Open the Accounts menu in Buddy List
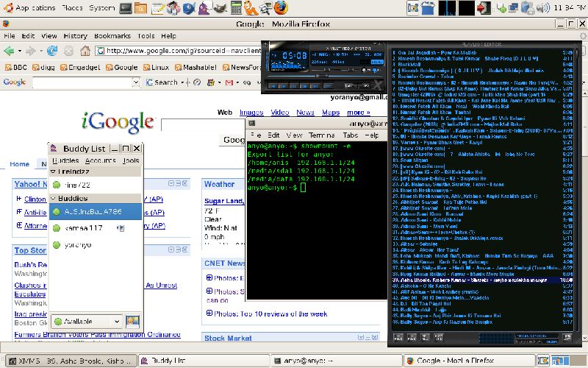 point(100,160)
